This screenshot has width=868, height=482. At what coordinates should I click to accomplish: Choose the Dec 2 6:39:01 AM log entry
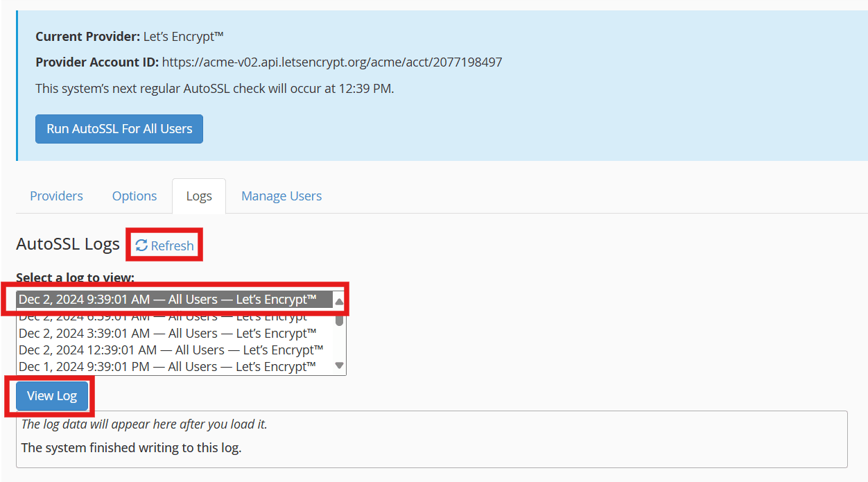point(167,317)
